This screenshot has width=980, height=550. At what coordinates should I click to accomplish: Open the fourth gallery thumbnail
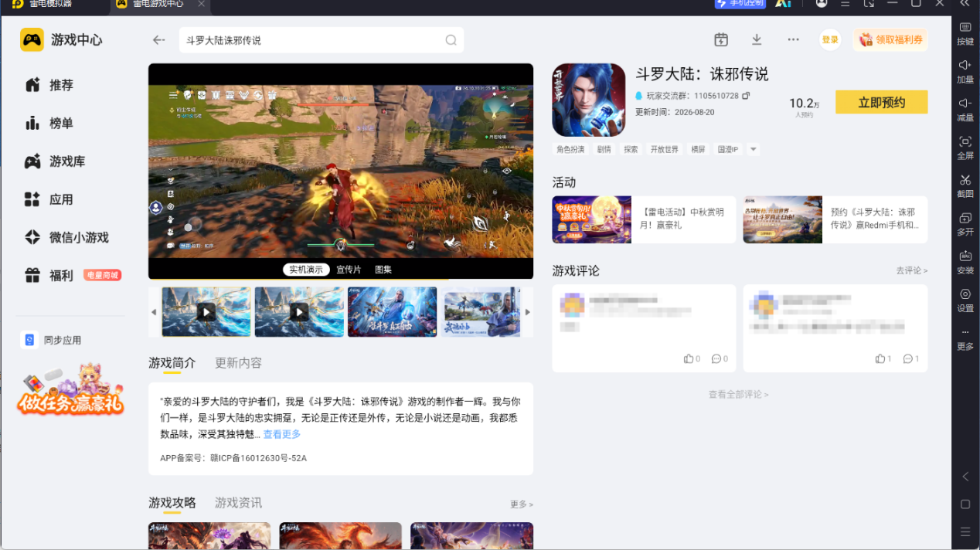(x=481, y=312)
